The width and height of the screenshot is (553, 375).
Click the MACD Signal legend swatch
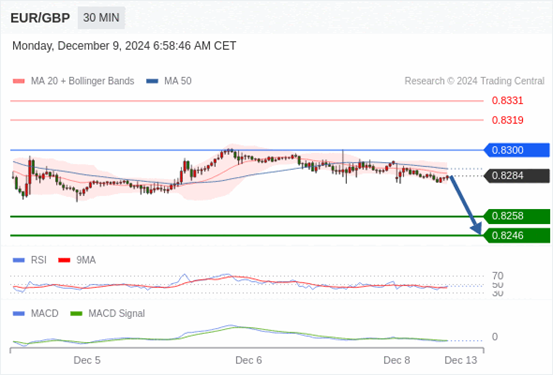click(76, 313)
